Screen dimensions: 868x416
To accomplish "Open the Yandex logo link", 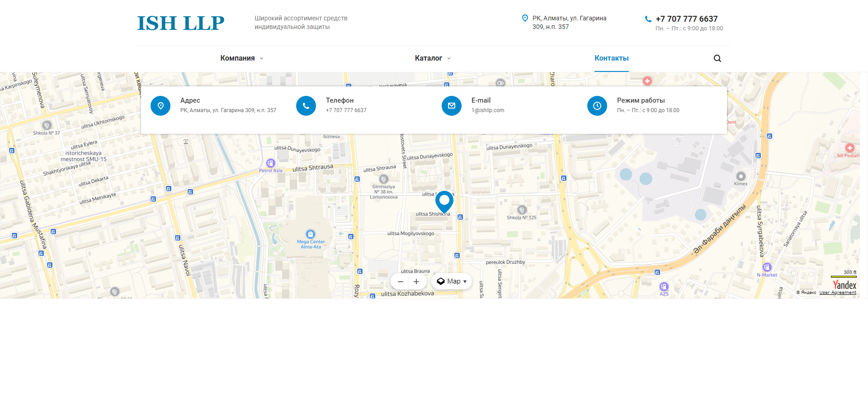I will (x=844, y=285).
